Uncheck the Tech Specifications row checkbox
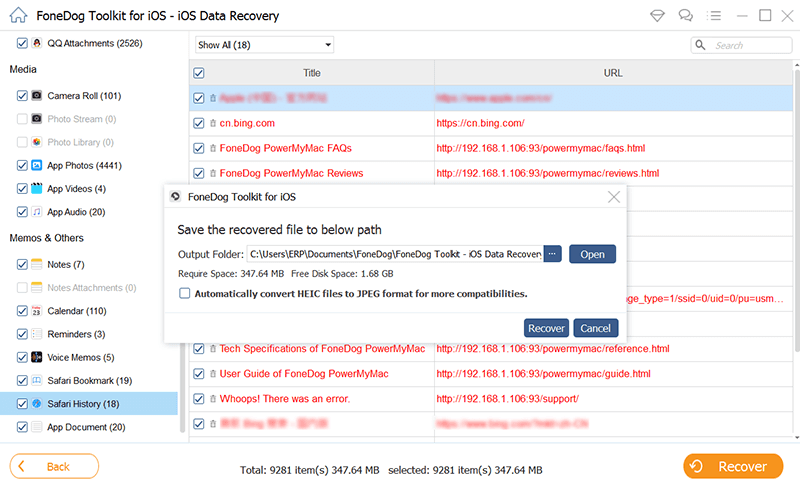 [199, 349]
